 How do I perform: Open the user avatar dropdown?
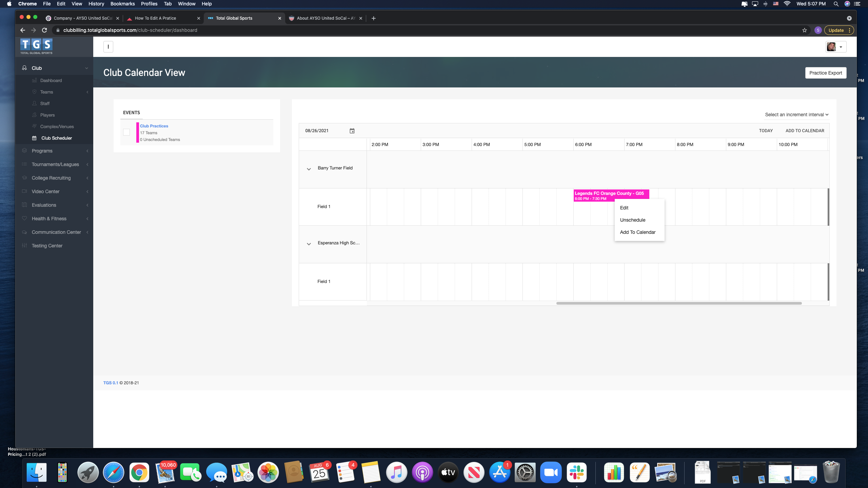click(x=836, y=47)
